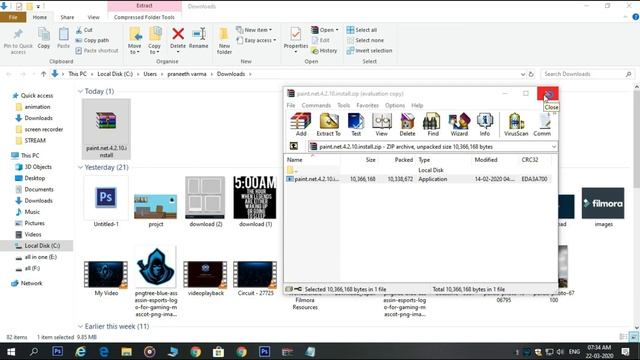Open the address bar history dropdown
The width and height of the screenshot is (640, 360).
523,74
